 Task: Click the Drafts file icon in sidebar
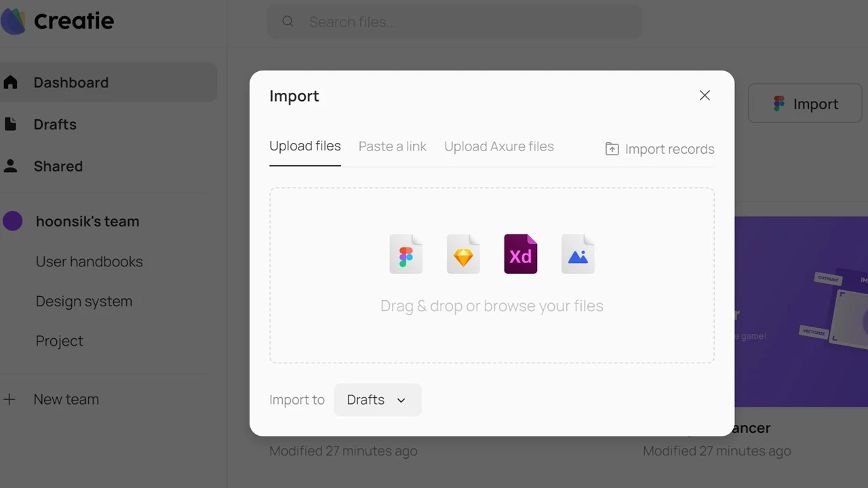pos(10,124)
